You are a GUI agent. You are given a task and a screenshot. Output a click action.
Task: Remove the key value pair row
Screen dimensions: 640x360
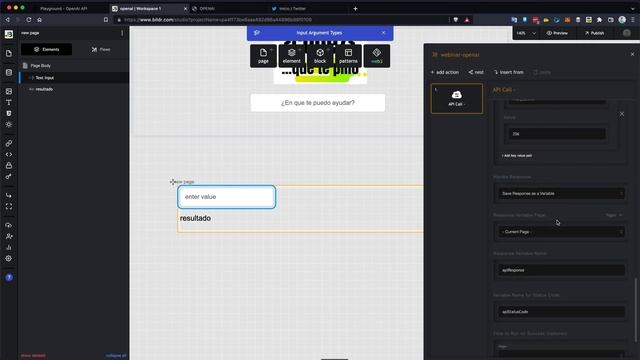622,114
